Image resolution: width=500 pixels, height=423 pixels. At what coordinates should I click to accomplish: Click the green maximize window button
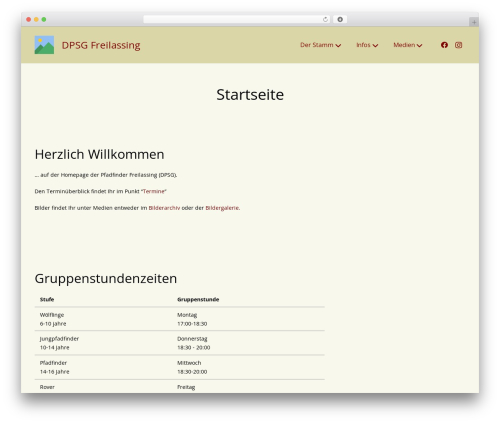tap(44, 19)
